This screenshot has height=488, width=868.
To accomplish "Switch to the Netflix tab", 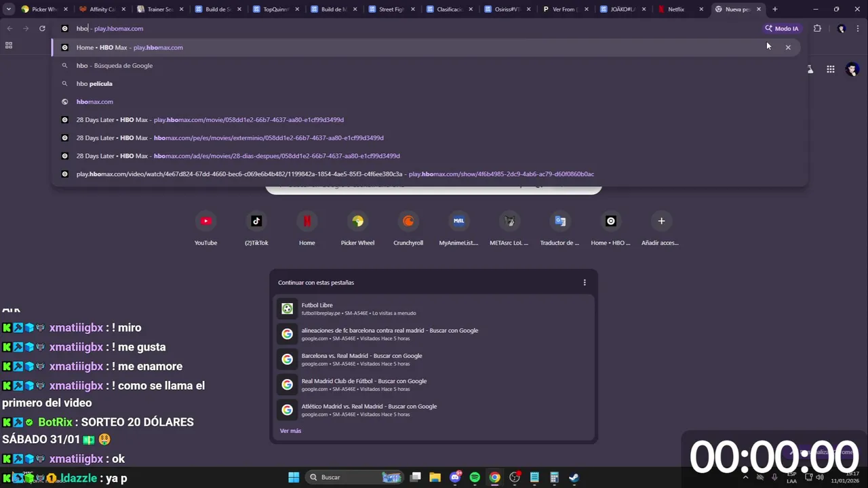I will point(682,9).
